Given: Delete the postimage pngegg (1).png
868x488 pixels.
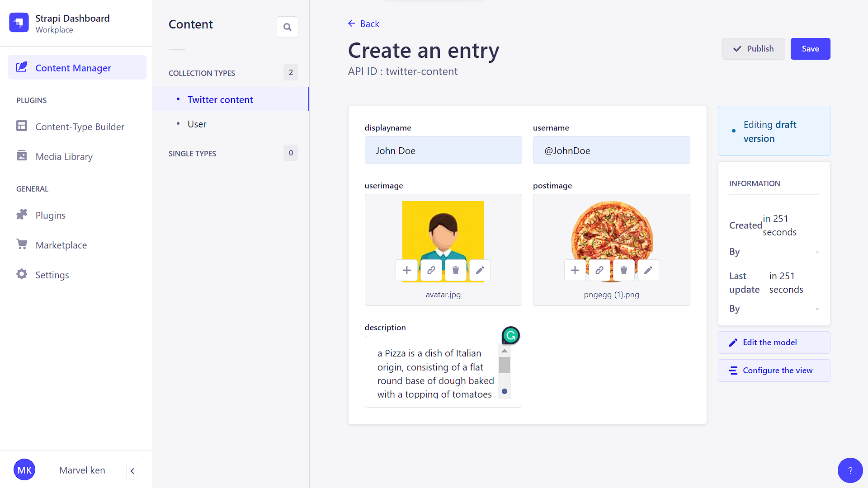Looking at the screenshot, I should coord(624,270).
